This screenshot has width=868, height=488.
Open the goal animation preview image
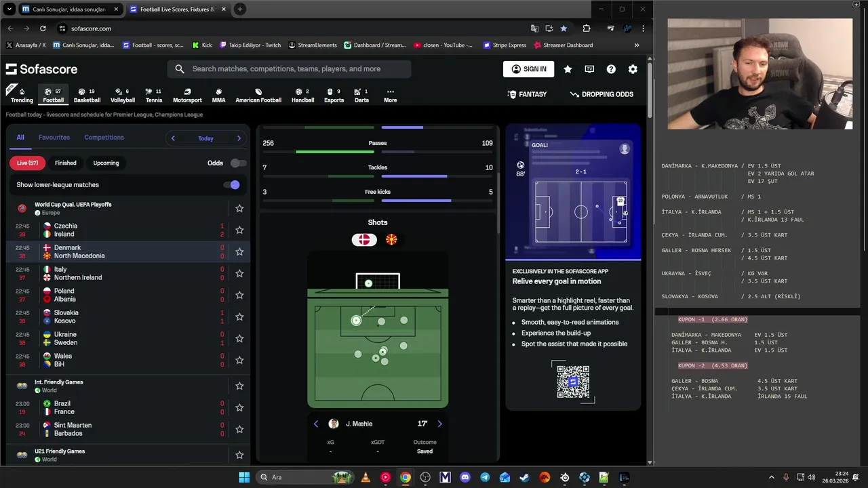[x=573, y=192]
